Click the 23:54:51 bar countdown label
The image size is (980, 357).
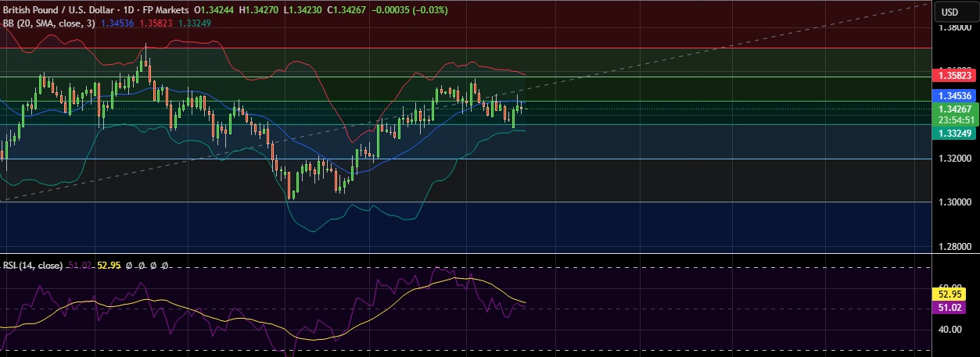(x=955, y=120)
